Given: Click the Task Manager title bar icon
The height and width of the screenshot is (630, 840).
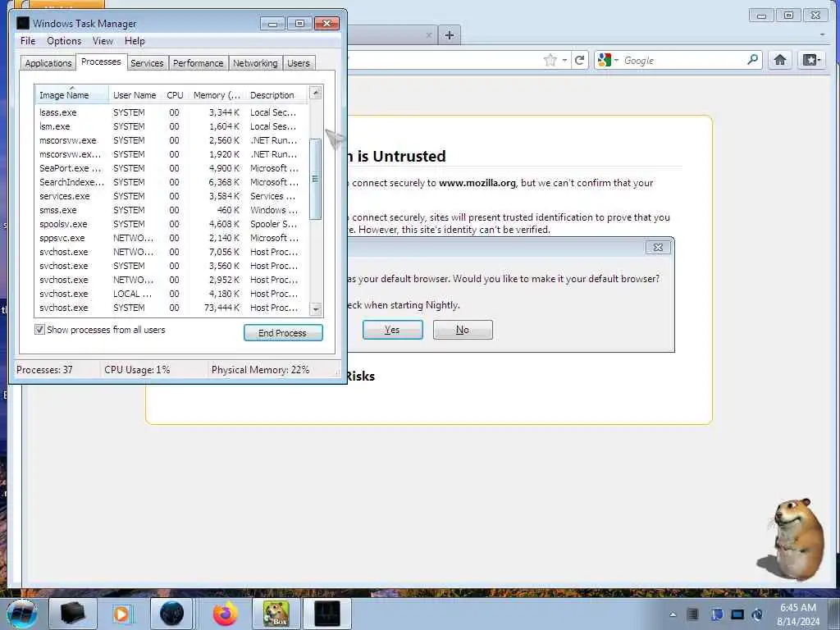Looking at the screenshot, I should coord(22,23).
